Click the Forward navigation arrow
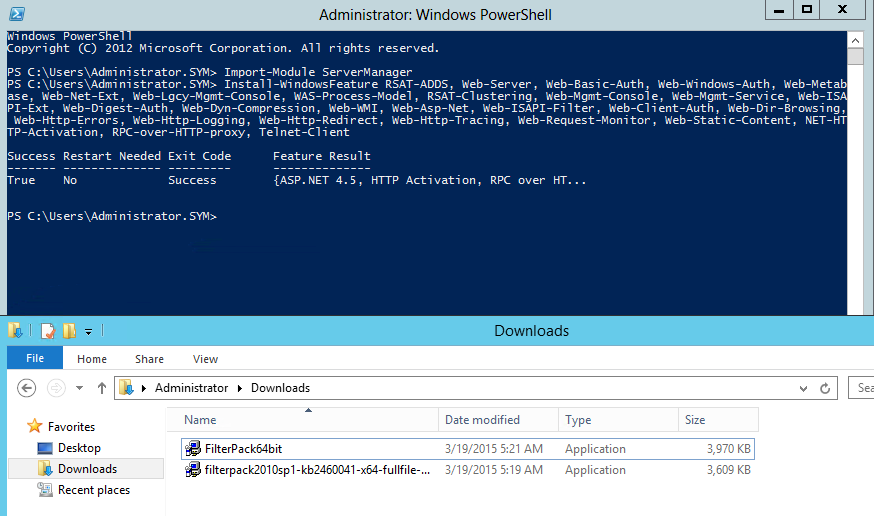The height and width of the screenshot is (516, 874). coord(56,388)
